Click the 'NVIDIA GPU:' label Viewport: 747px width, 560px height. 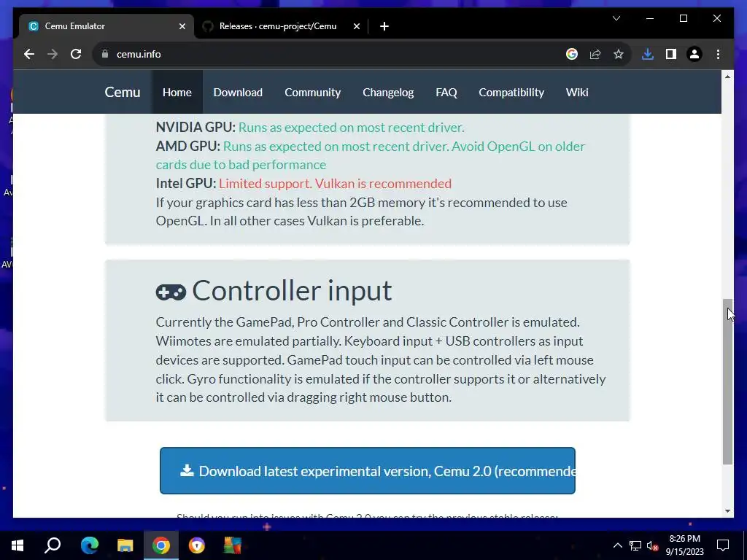(x=196, y=127)
